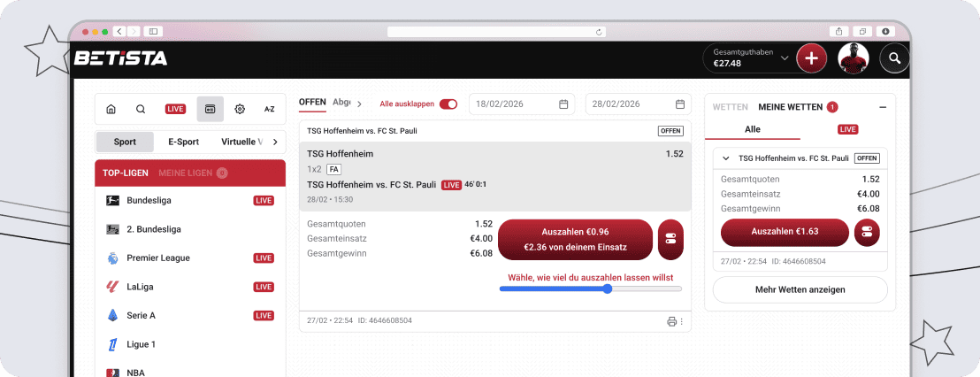The height and width of the screenshot is (377, 980).
Task: Select the Alle filter tab
Action: (x=753, y=129)
